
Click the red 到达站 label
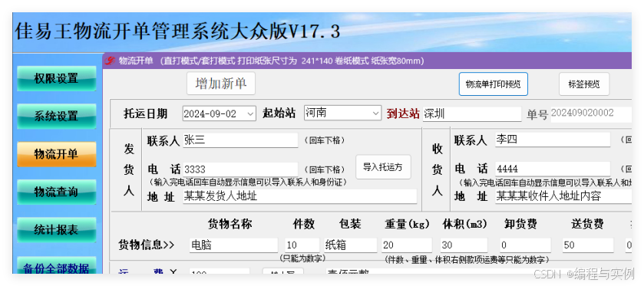403,113
